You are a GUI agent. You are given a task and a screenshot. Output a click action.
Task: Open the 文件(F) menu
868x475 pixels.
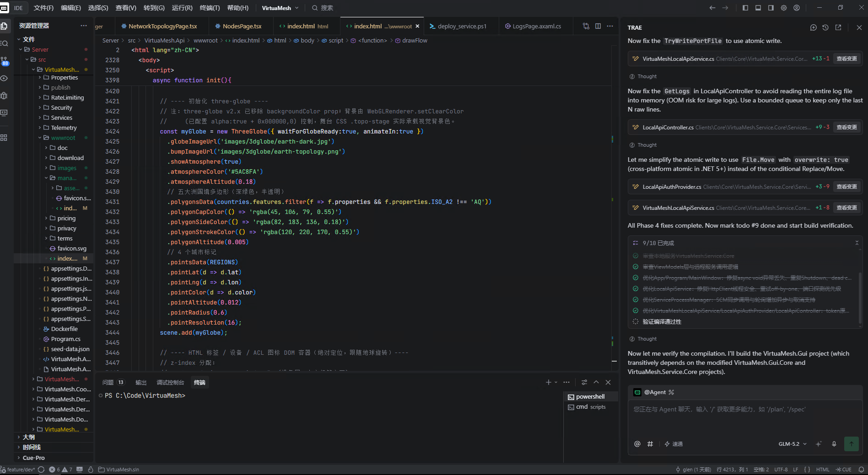[x=43, y=8]
